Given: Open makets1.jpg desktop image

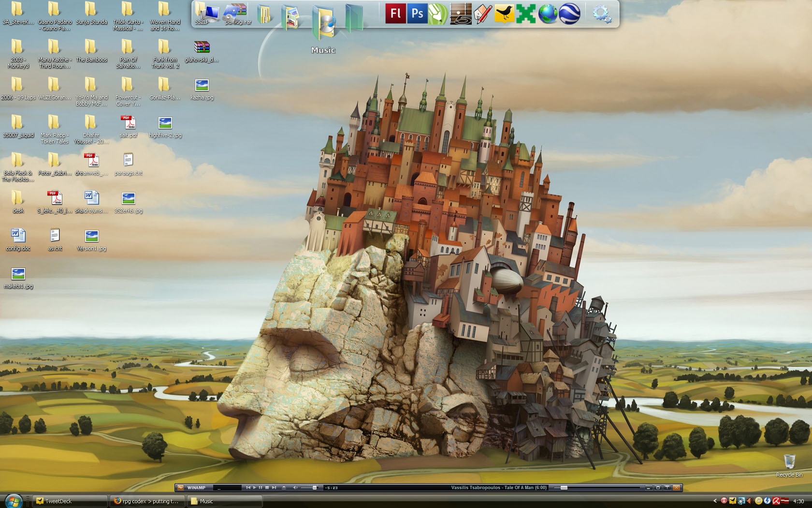Looking at the screenshot, I should coord(18,278).
